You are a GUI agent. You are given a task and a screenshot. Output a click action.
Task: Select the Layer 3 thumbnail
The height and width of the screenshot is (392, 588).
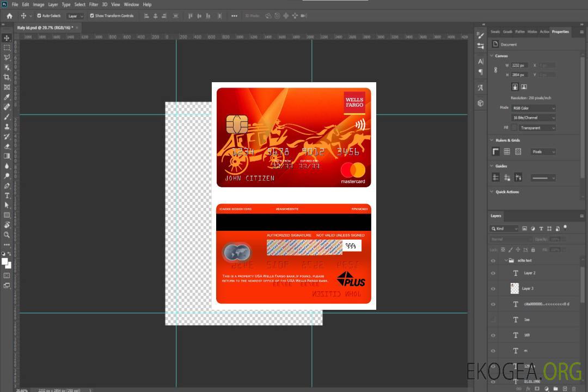(515, 289)
